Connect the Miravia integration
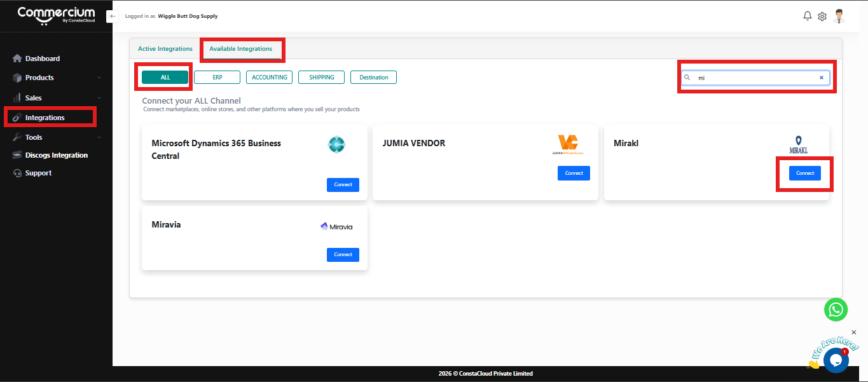Viewport: 868px width, 382px height. 343,254
